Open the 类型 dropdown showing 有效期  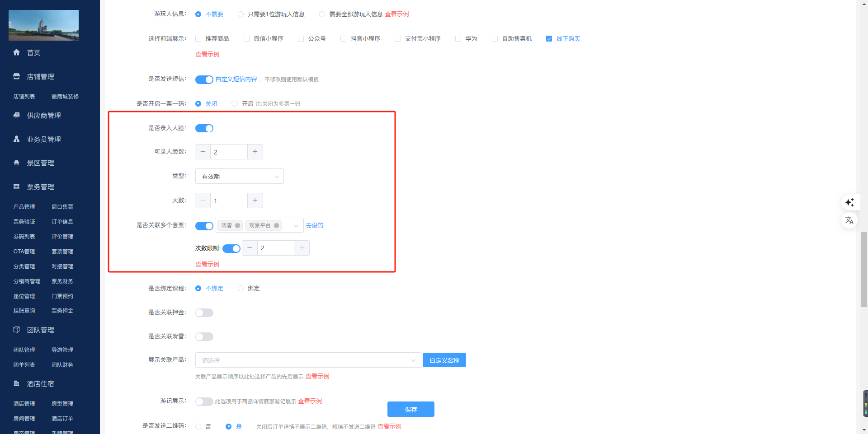(239, 177)
